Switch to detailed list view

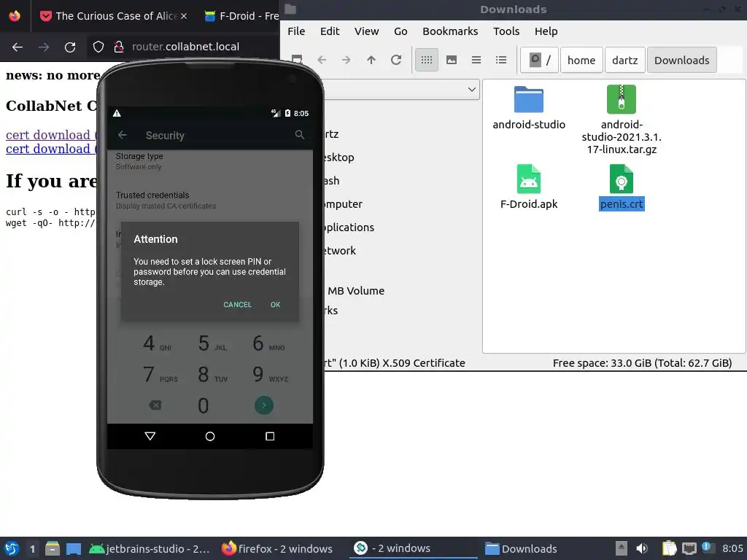[x=501, y=60]
